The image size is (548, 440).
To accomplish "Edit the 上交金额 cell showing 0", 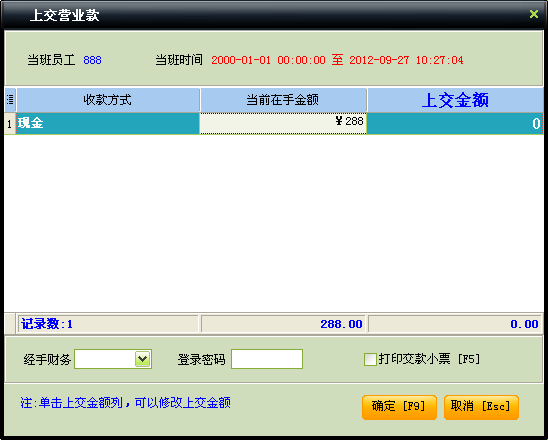I will coord(455,123).
